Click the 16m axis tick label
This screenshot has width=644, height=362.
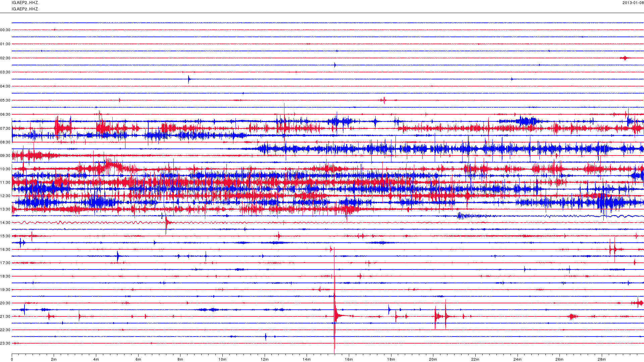tap(349, 359)
